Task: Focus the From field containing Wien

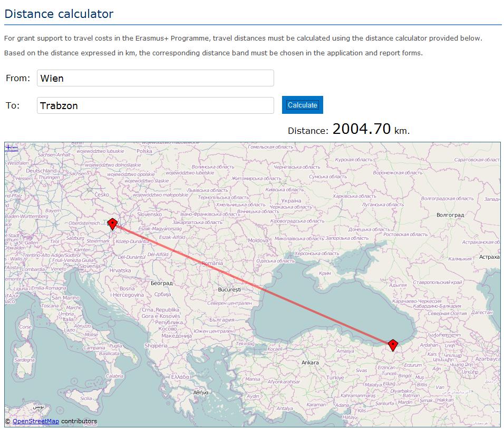Action: [155, 78]
